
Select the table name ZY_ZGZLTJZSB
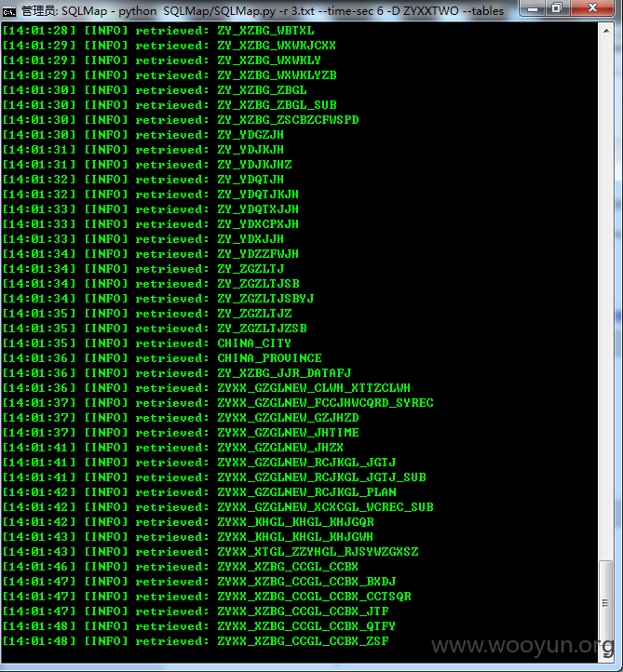262,329
